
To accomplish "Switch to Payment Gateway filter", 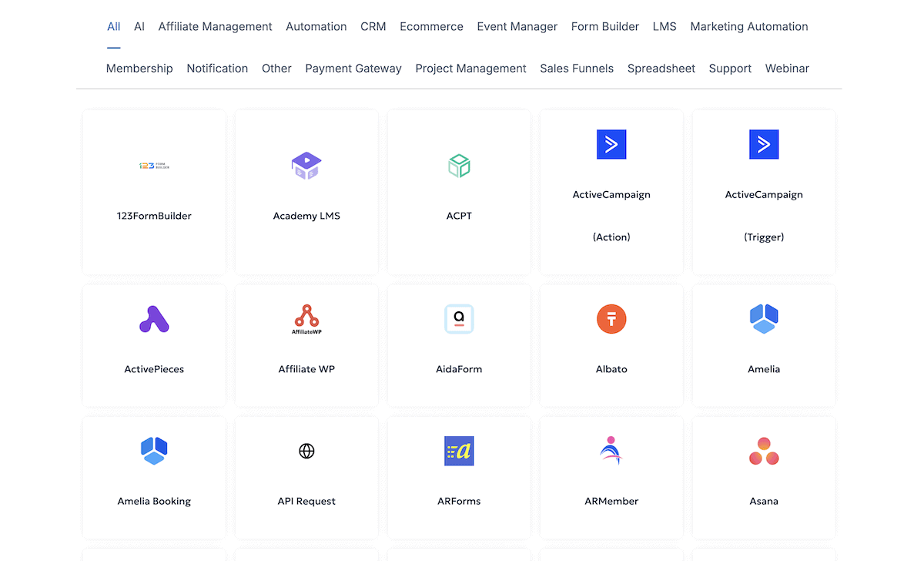I will [x=353, y=68].
